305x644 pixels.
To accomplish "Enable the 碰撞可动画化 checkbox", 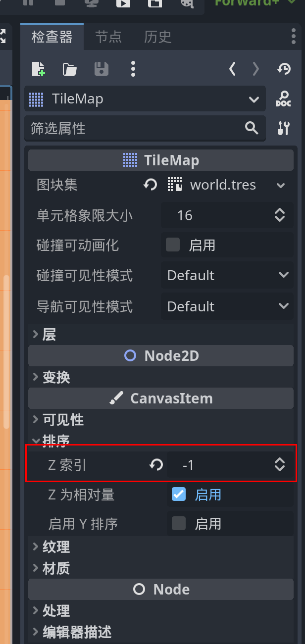I will tap(173, 245).
